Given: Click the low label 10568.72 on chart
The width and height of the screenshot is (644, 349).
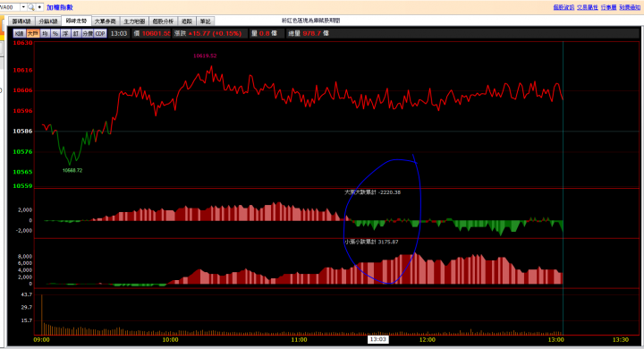Looking at the screenshot, I should coord(72,171).
